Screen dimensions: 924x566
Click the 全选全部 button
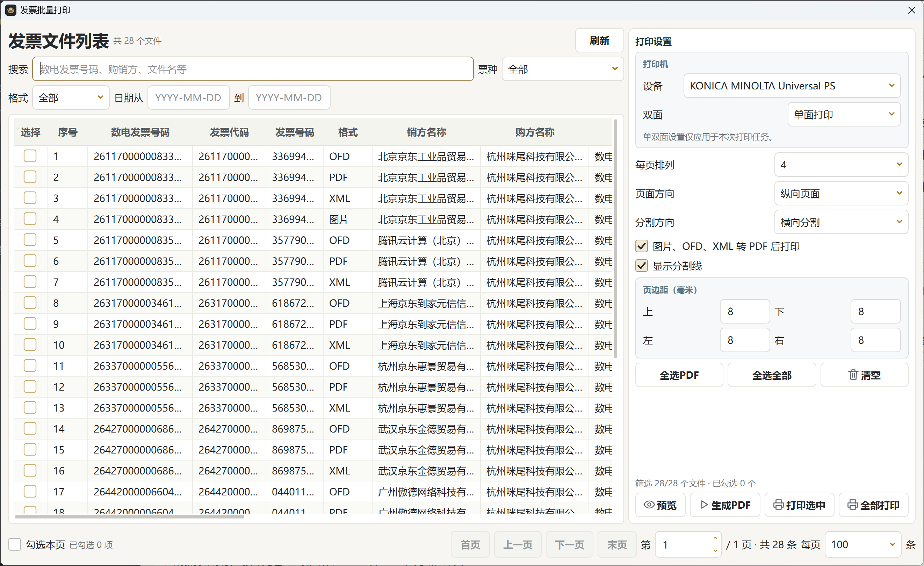coord(772,375)
